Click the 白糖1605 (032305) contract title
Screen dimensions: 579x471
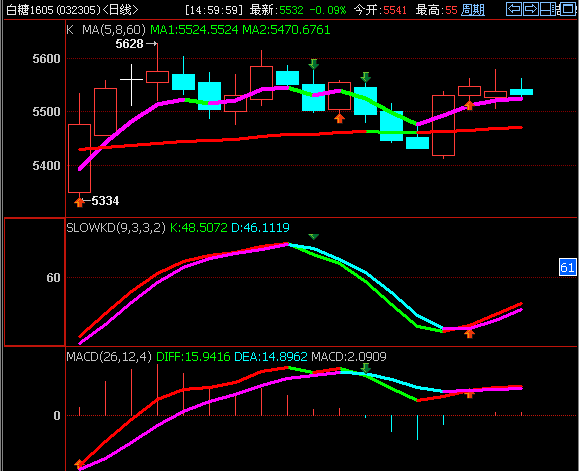tap(54, 10)
